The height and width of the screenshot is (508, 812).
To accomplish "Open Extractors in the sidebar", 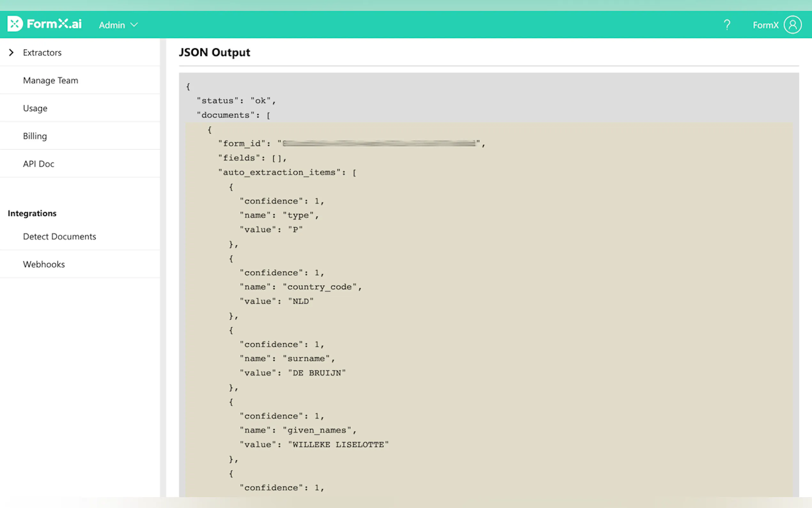I will click(x=42, y=52).
